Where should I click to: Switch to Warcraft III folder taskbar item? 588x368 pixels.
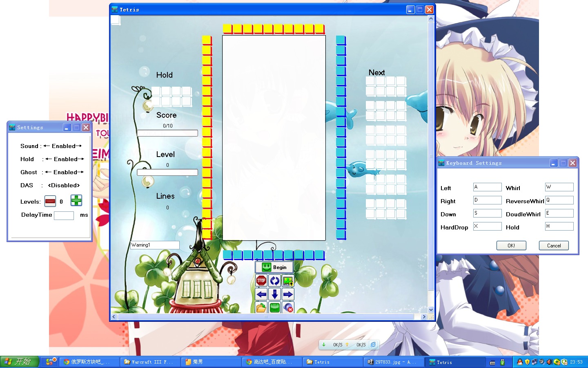click(150, 362)
